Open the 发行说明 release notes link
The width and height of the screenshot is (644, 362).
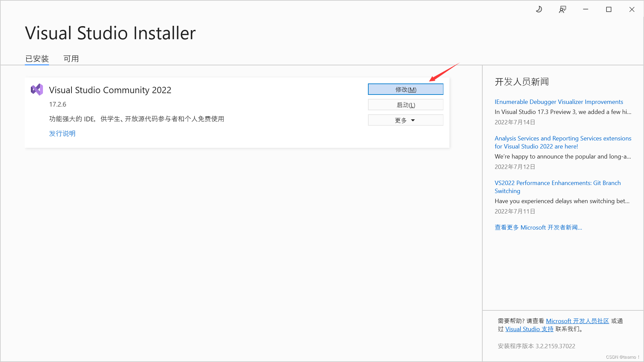[62, 133]
